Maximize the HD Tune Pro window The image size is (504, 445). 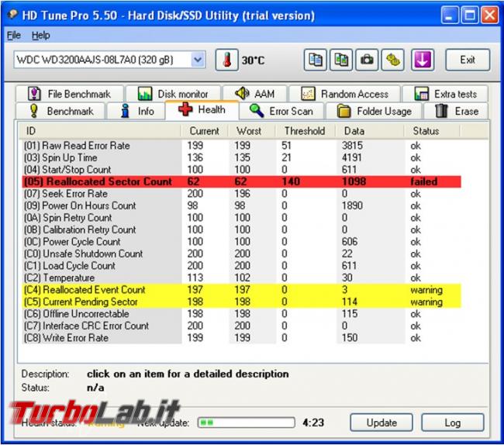[470, 15]
